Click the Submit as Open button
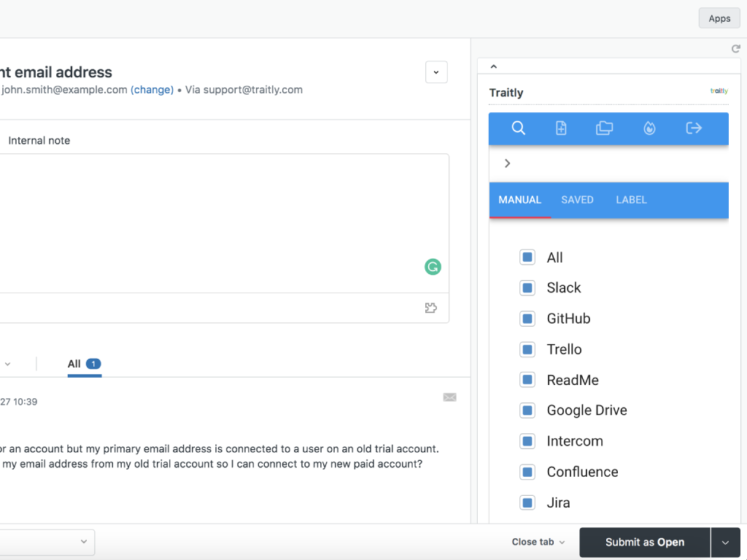 (x=644, y=542)
